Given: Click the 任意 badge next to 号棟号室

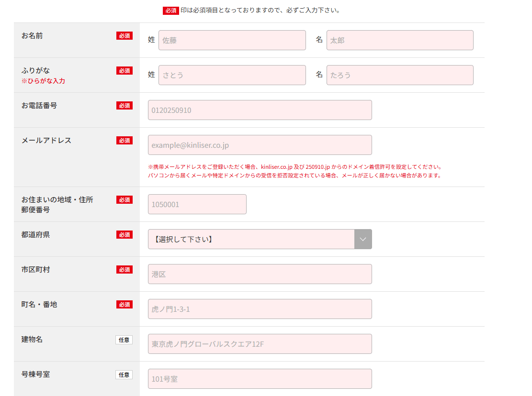Looking at the screenshot, I should 124,375.
